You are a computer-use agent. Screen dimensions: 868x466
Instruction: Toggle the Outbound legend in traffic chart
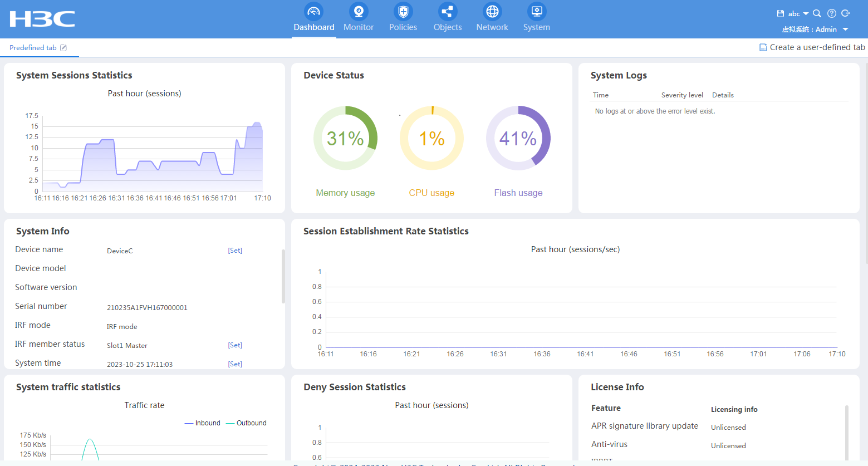point(246,423)
